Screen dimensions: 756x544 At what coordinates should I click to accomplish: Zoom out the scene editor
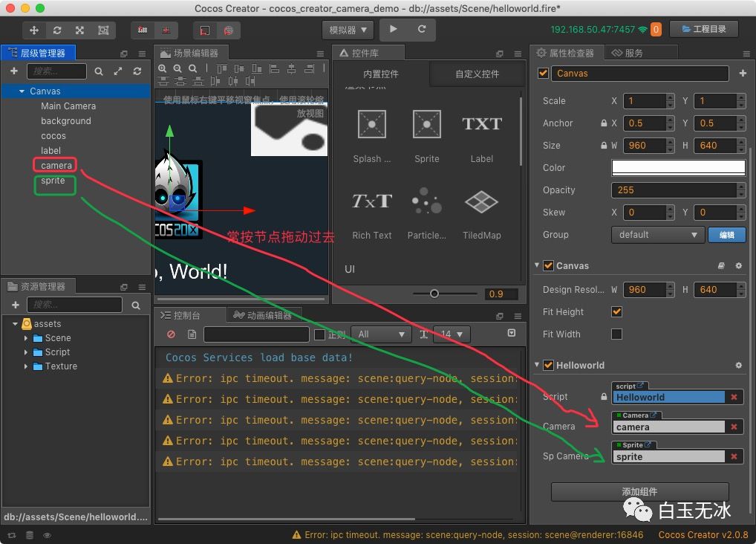point(177,68)
